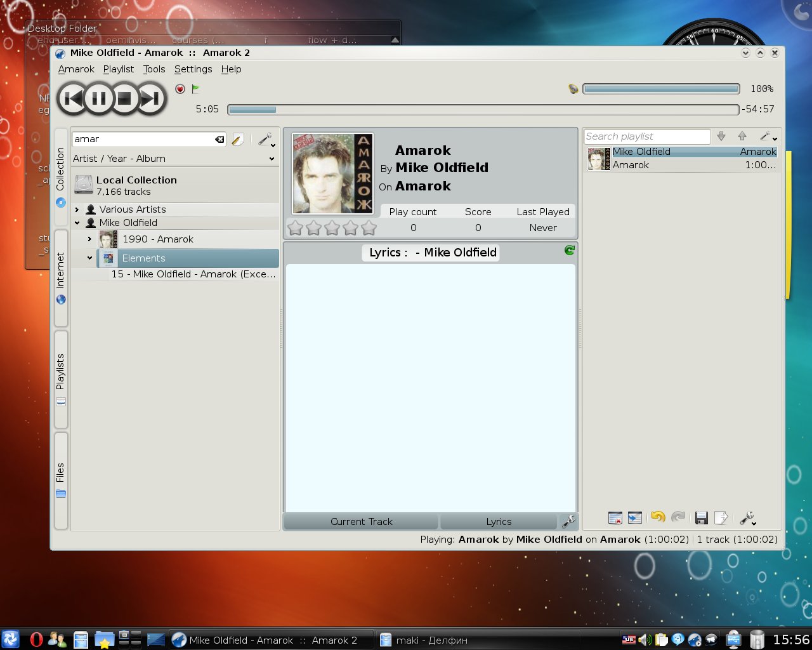
Task: Show the active track in the playlist icon
Action: click(x=635, y=518)
